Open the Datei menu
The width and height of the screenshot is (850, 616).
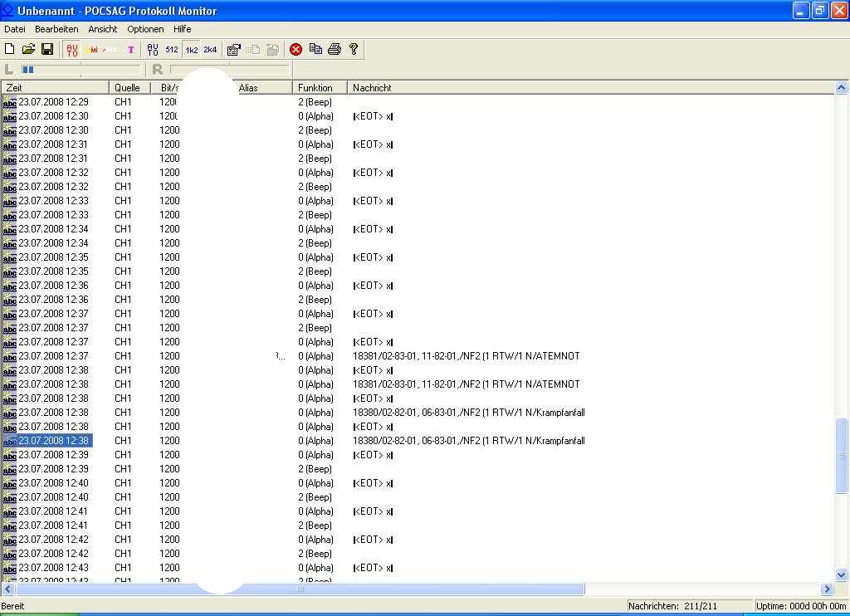15,29
